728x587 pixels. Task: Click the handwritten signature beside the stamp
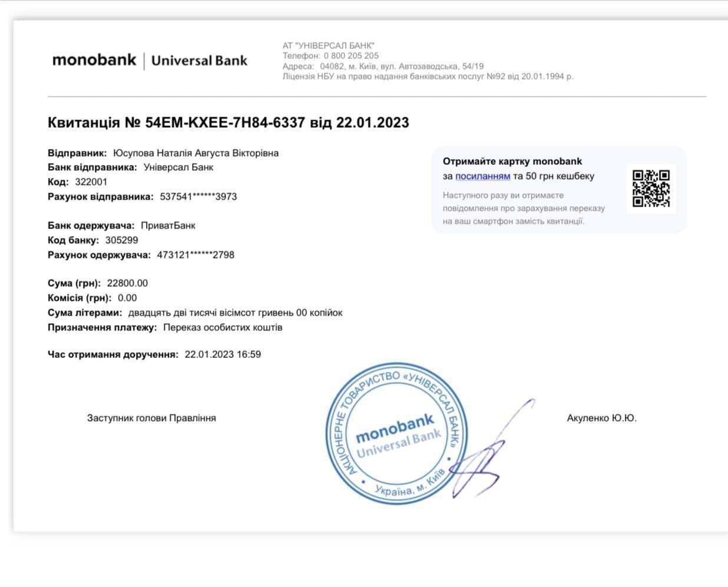[494, 449]
